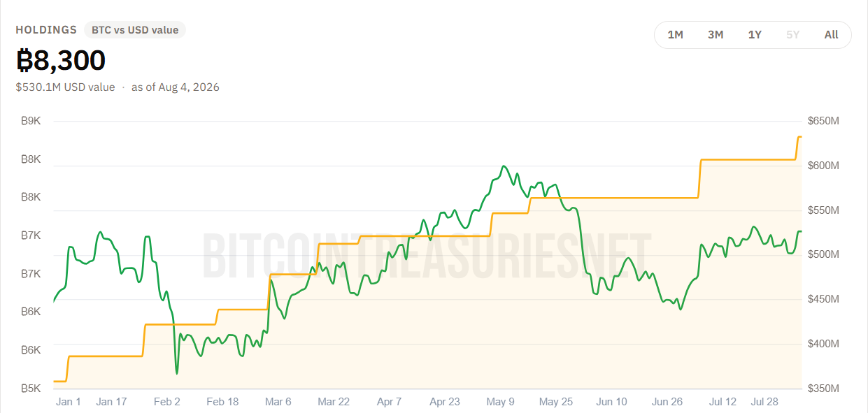
Task: Select the 1M time range
Action: [675, 34]
